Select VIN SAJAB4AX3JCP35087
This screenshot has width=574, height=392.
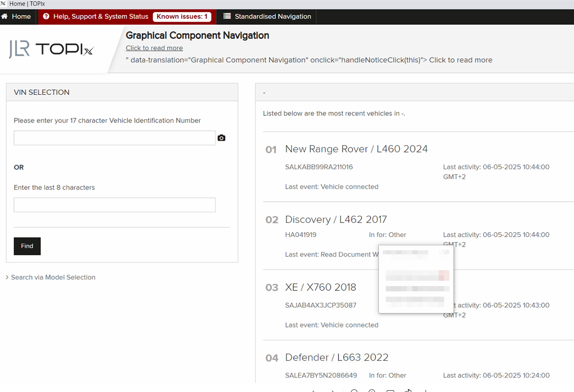coord(321,305)
